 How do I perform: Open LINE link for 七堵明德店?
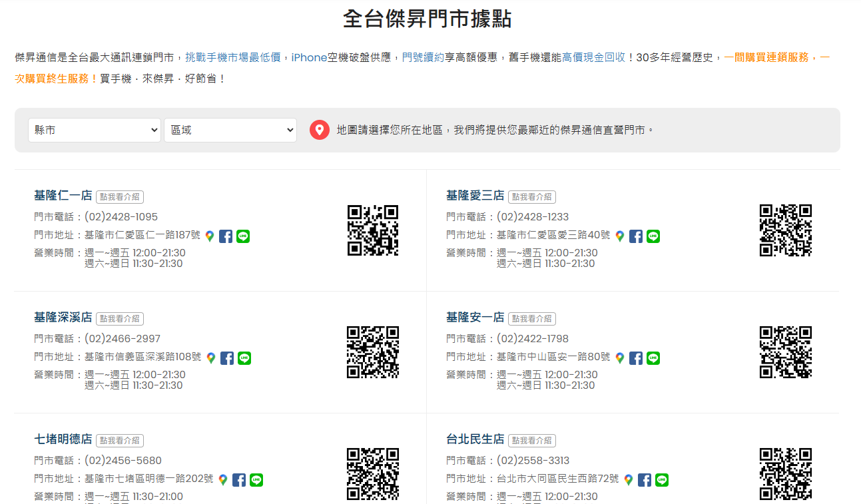pos(256,479)
